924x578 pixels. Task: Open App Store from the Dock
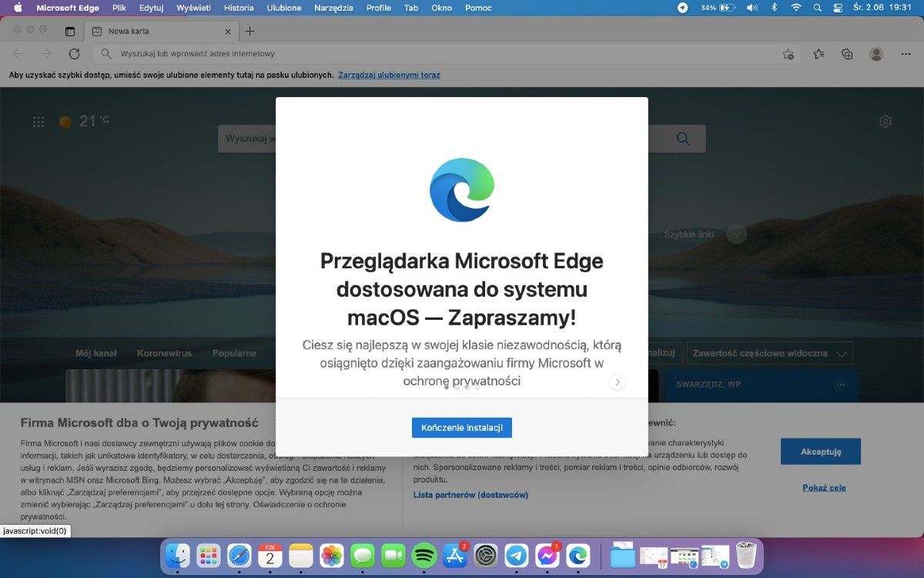click(x=455, y=556)
